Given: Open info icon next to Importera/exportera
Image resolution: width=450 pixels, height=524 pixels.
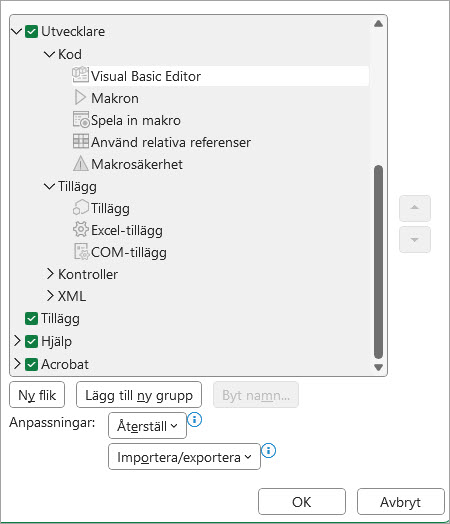Looking at the screenshot, I should point(269,451).
